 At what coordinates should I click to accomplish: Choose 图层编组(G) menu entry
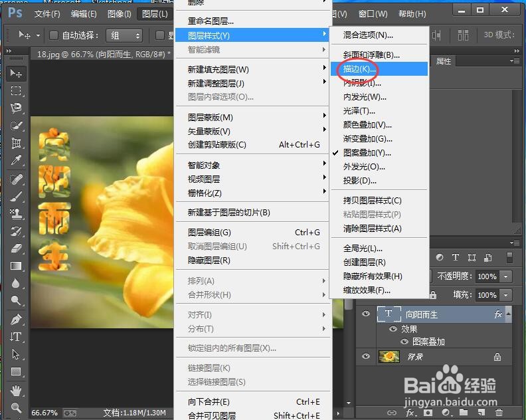252,233
